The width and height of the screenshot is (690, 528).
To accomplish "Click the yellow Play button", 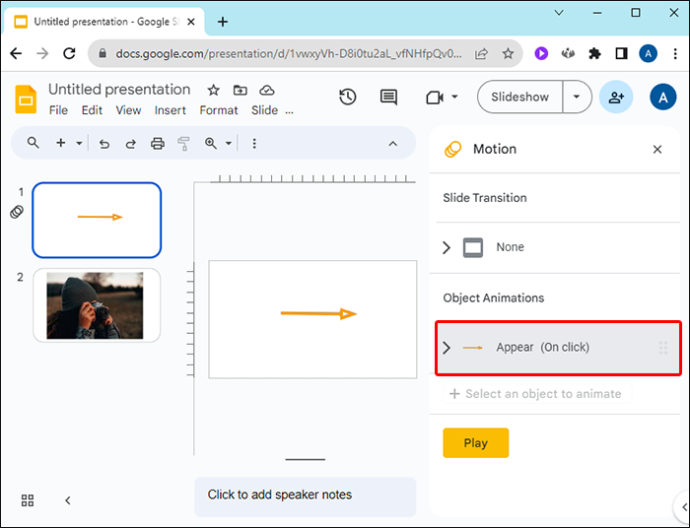I will [x=476, y=443].
